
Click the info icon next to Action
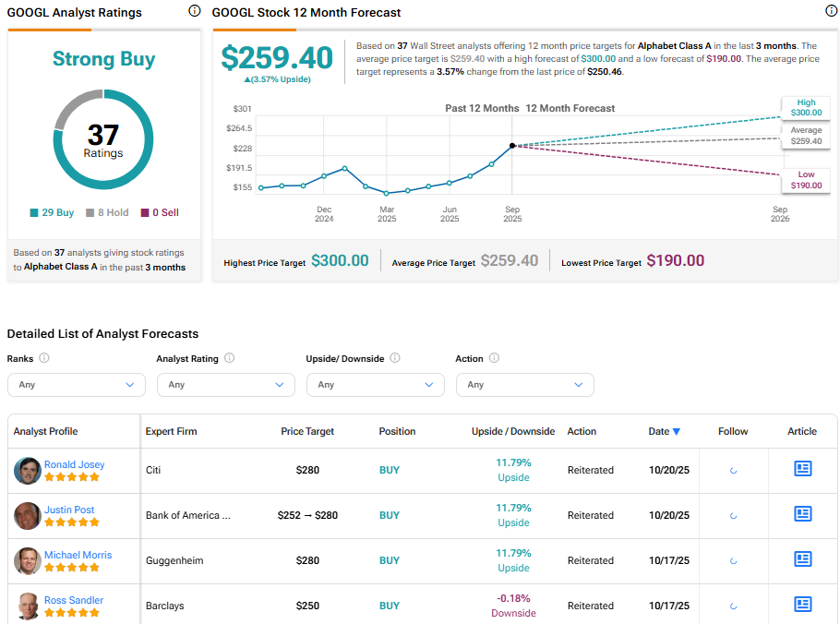click(494, 358)
